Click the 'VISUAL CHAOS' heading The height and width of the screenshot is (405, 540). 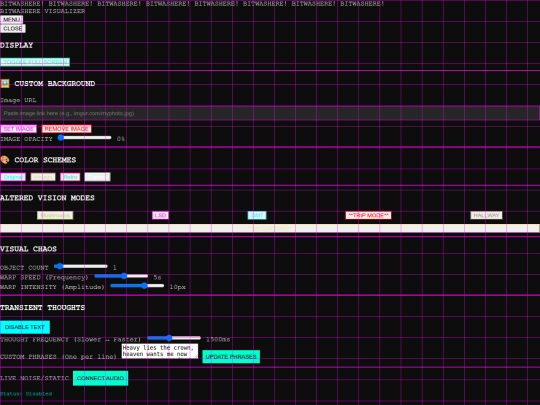(28, 249)
